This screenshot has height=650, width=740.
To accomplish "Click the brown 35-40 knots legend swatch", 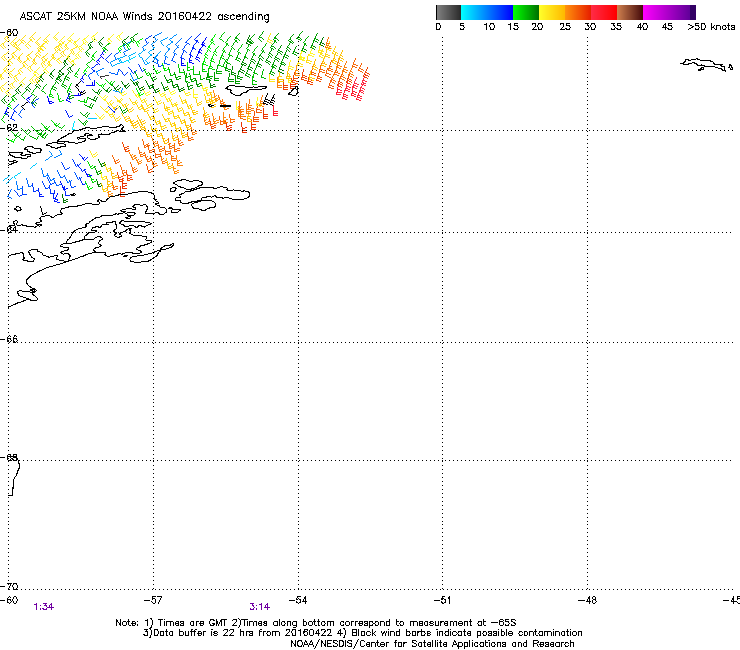I will coord(630,12).
